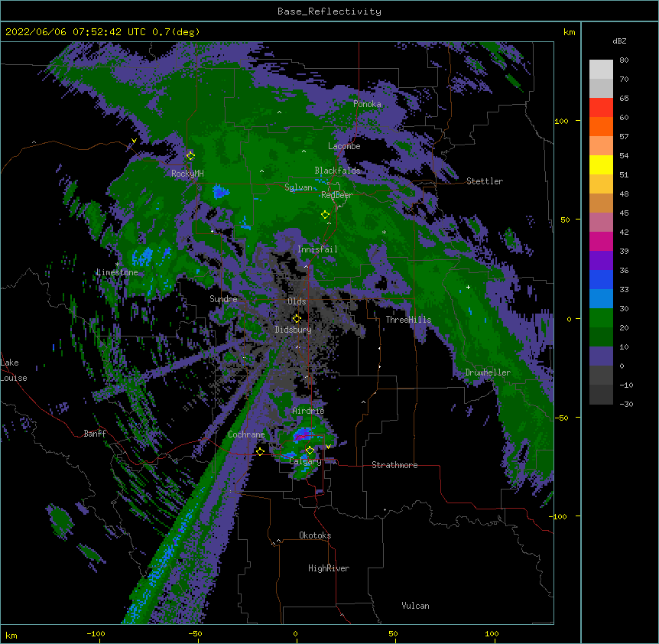Select the Strathmore label

click(394, 465)
